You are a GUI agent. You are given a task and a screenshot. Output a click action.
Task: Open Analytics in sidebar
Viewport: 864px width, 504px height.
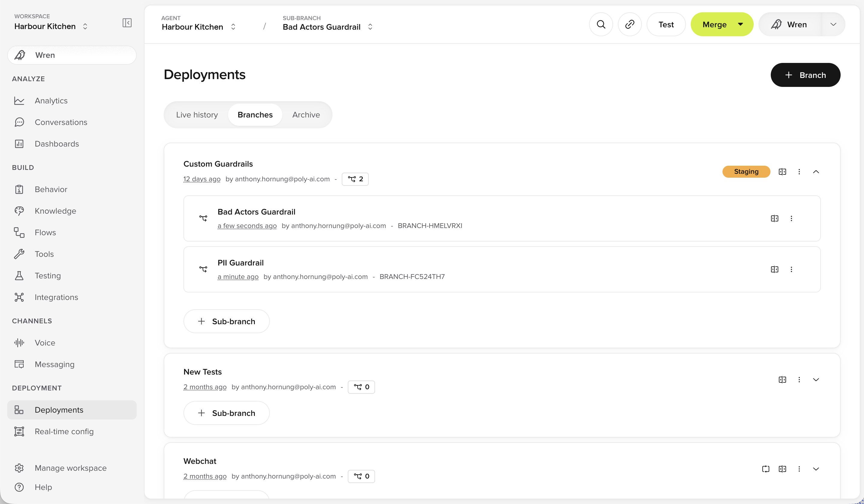pyautogui.click(x=72, y=101)
